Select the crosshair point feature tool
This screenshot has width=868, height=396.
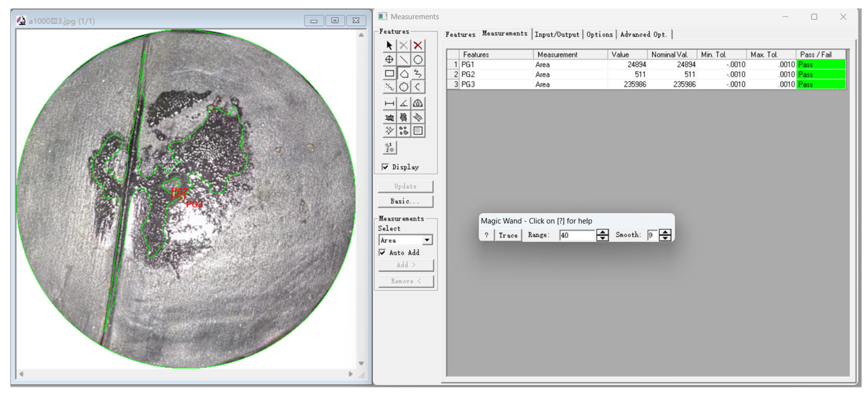coord(389,60)
